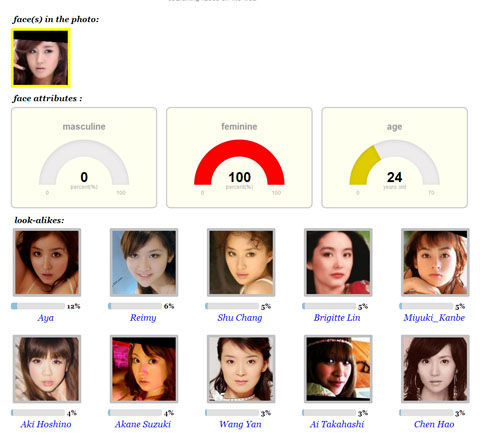Viewport: 480px width, 435px height.
Task: Open the Shu Chang link
Action: pyautogui.click(x=240, y=318)
